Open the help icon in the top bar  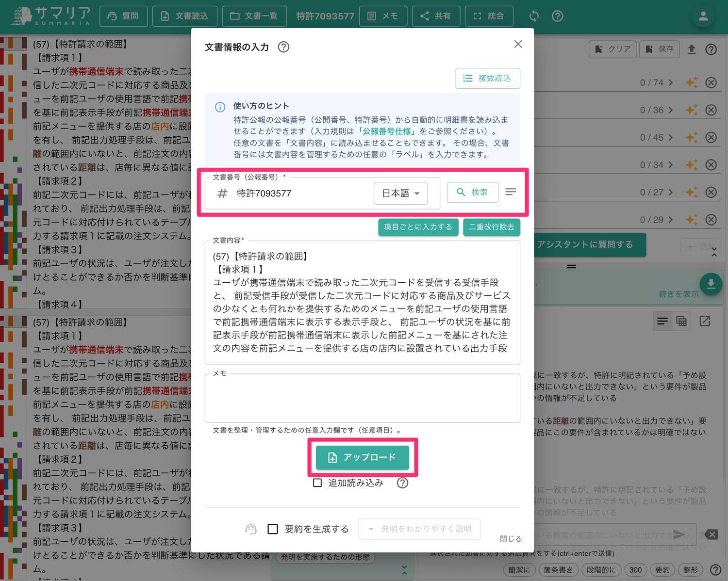click(x=558, y=16)
